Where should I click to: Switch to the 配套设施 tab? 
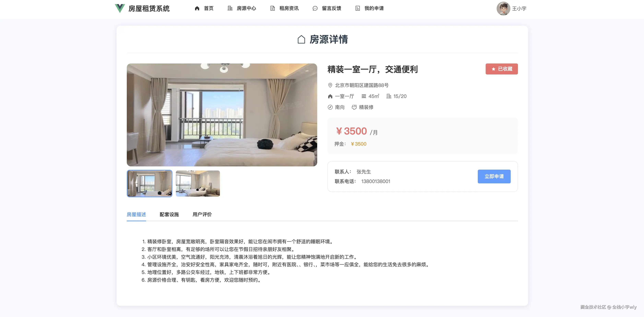point(169,214)
